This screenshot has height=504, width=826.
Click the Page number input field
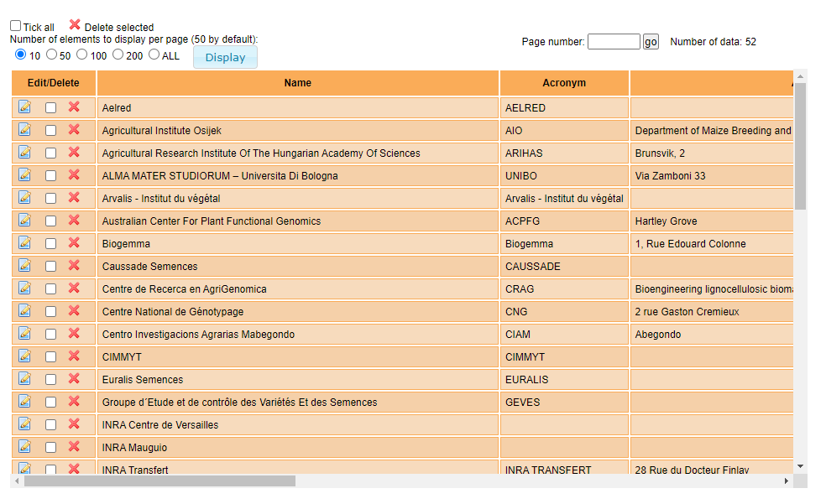614,42
